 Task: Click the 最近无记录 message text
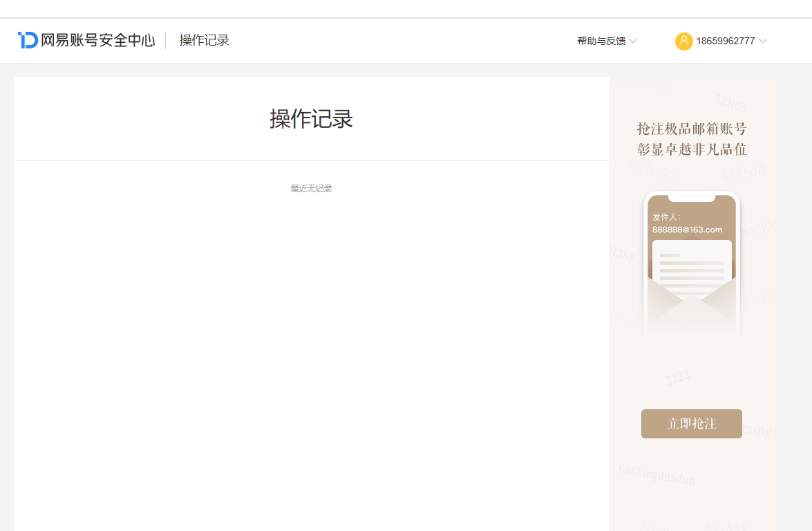click(311, 189)
